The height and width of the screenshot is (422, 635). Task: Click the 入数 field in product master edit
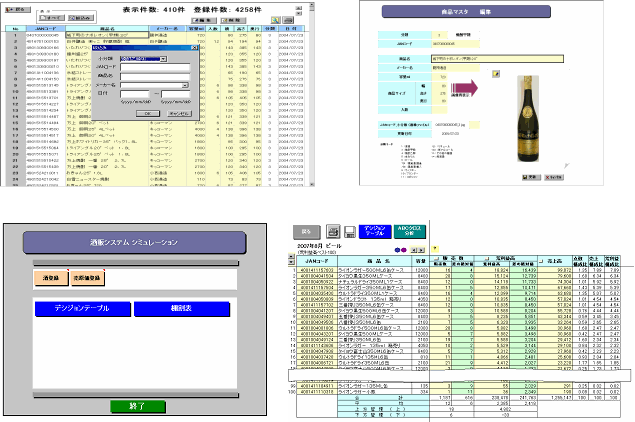440,110
